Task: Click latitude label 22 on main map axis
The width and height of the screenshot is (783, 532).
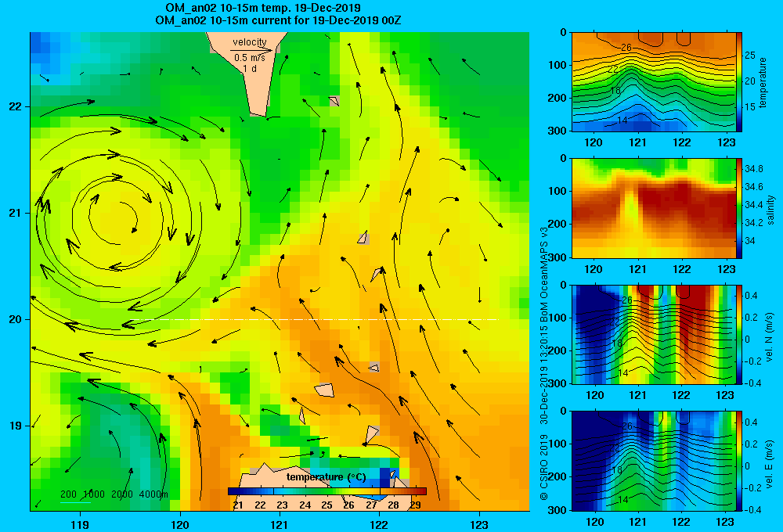Action: pyautogui.click(x=15, y=106)
